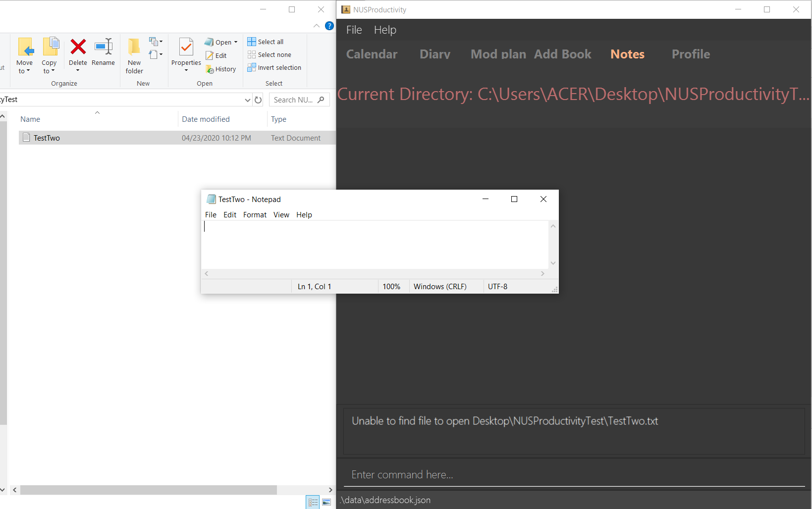
Task: Click the red Delete icon
Action: 78,47
